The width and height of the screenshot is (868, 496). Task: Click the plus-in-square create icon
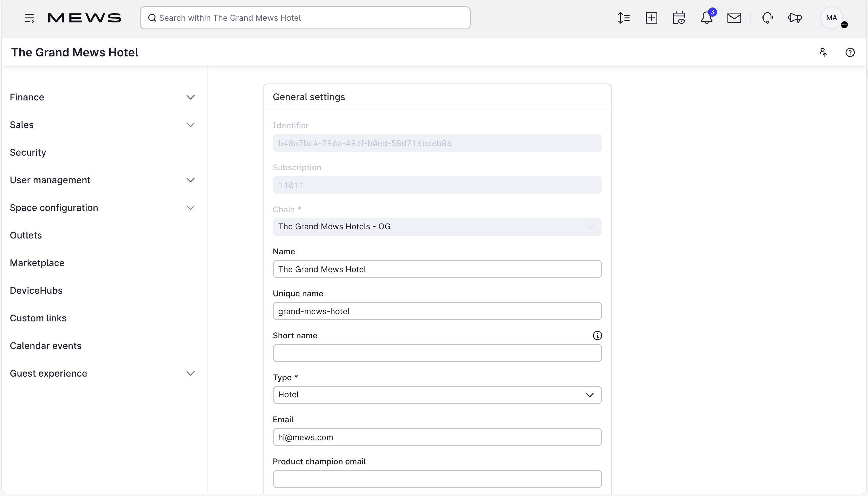[x=651, y=18]
